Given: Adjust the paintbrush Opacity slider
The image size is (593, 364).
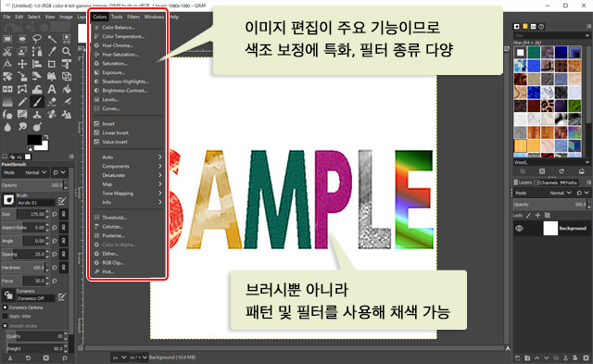Looking at the screenshot, I should (x=34, y=185).
